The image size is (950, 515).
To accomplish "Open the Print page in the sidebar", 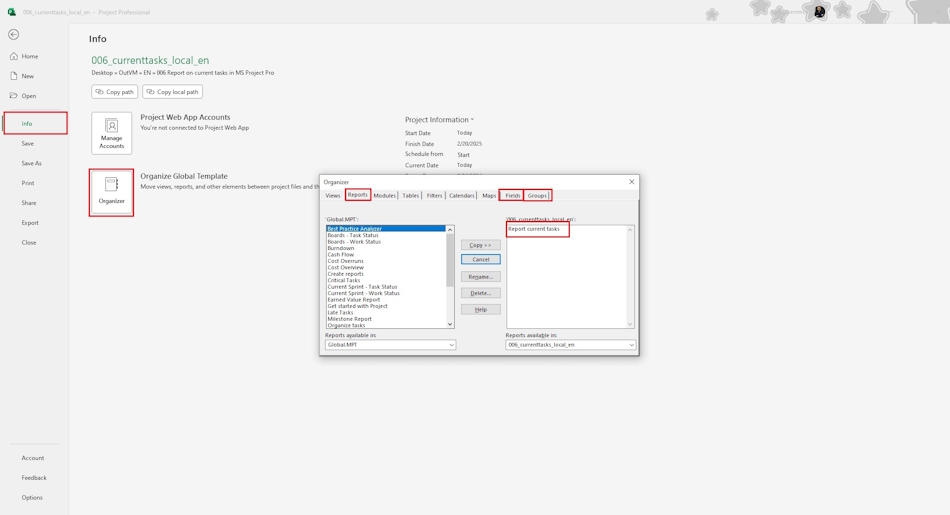I will pos(28,183).
